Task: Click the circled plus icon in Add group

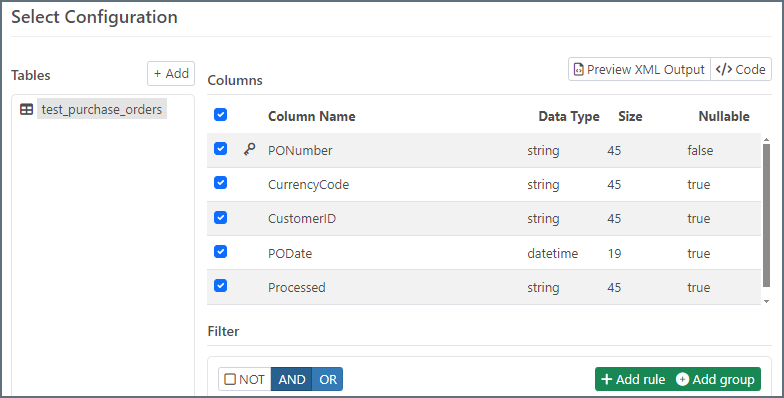Action: click(x=682, y=380)
